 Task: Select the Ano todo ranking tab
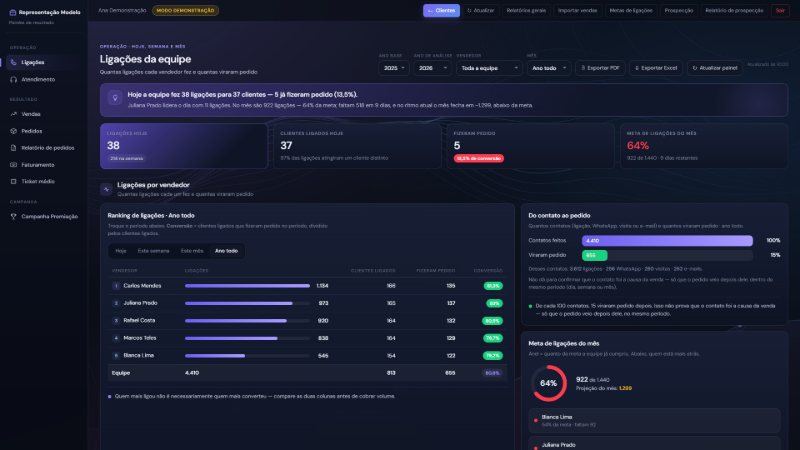pyautogui.click(x=226, y=251)
